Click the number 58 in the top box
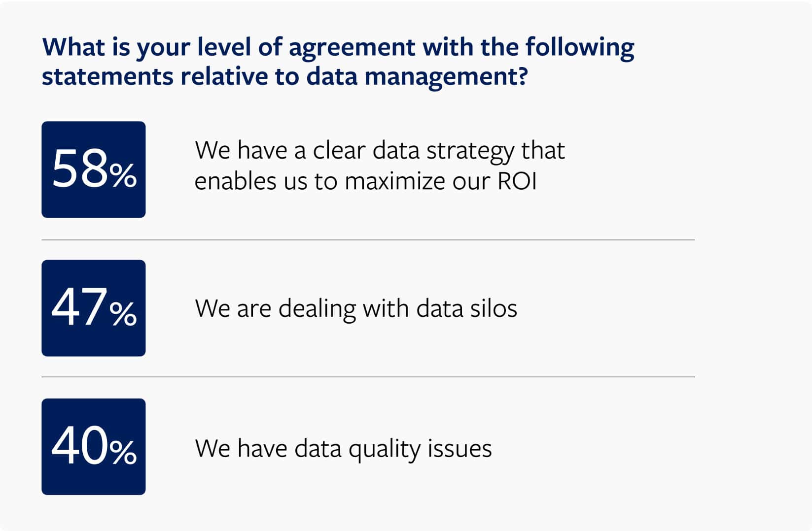Viewport: 812px width, 531px height. pos(80,169)
